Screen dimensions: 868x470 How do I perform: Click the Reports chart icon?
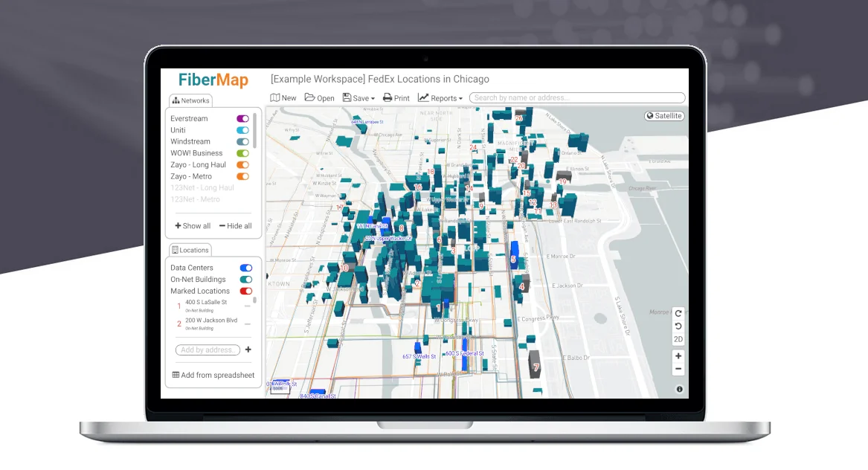click(423, 97)
